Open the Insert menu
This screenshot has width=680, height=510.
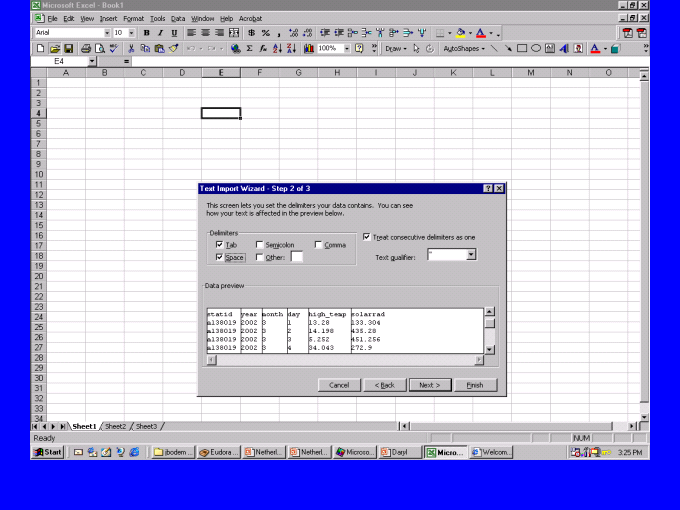(108, 19)
